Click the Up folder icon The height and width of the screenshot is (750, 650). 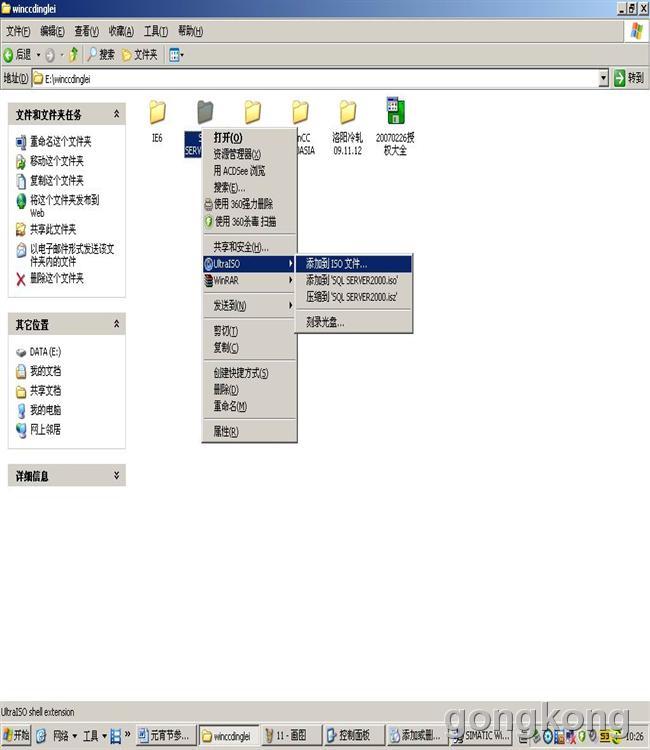click(73, 54)
